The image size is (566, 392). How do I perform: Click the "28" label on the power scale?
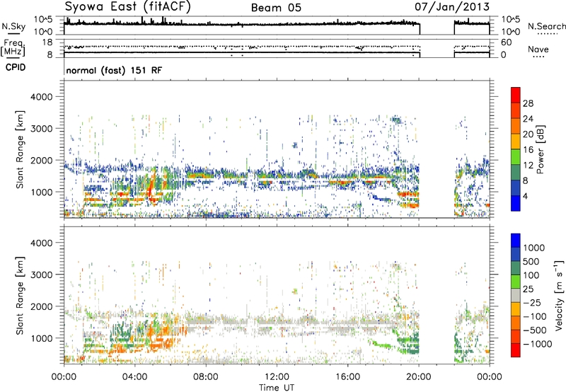pyautogui.click(x=528, y=103)
